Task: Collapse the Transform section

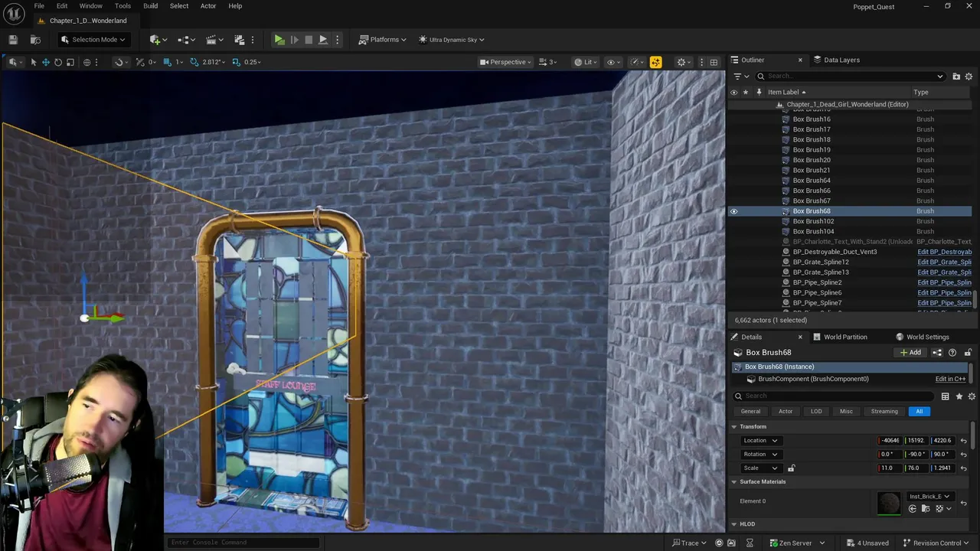Action: pyautogui.click(x=734, y=426)
